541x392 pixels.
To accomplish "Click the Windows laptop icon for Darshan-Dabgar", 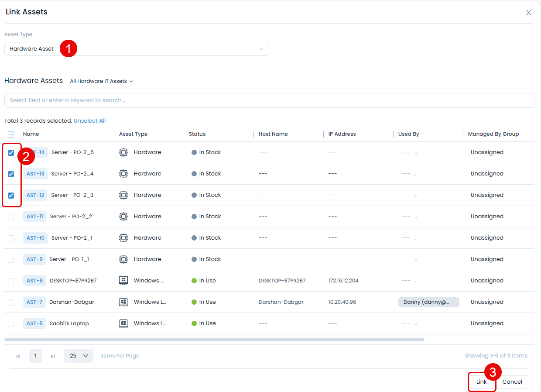I will tap(123, 302).
